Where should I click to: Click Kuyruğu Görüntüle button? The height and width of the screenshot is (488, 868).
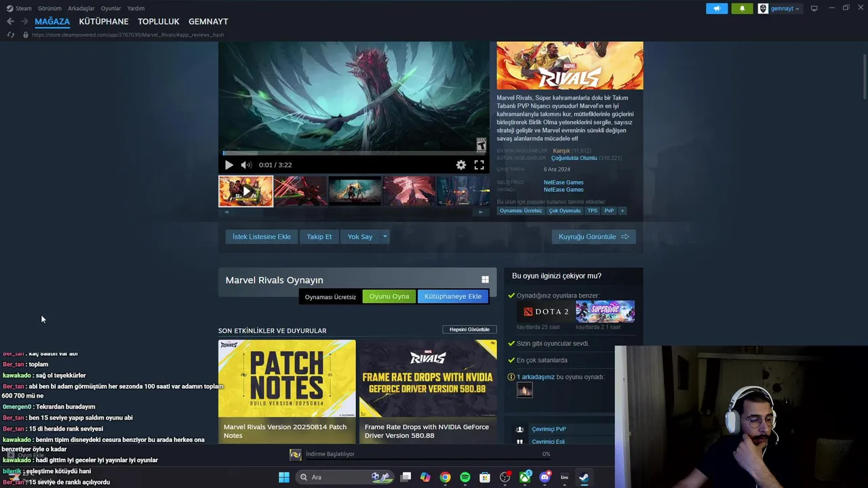tap(593, 237)
